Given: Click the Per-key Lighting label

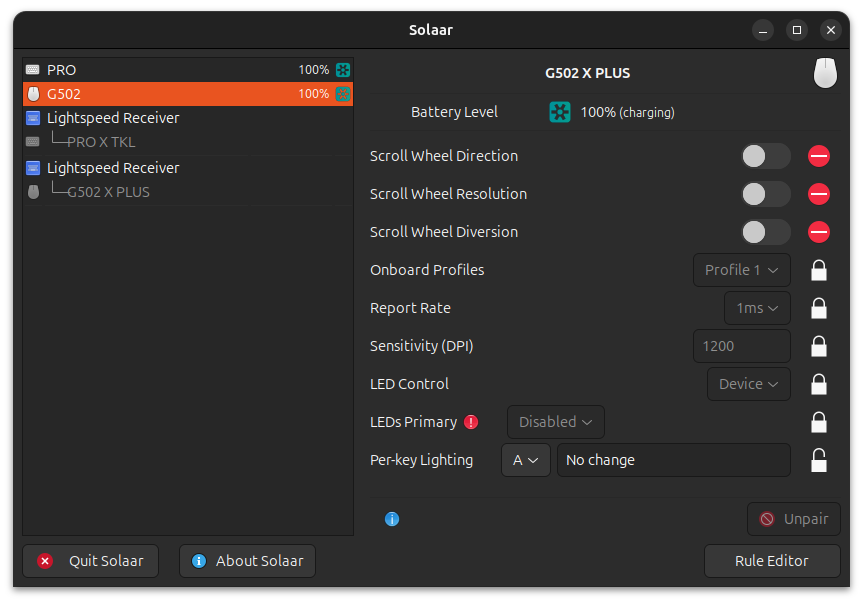Looking at the screenshot, I should point(422,460).
